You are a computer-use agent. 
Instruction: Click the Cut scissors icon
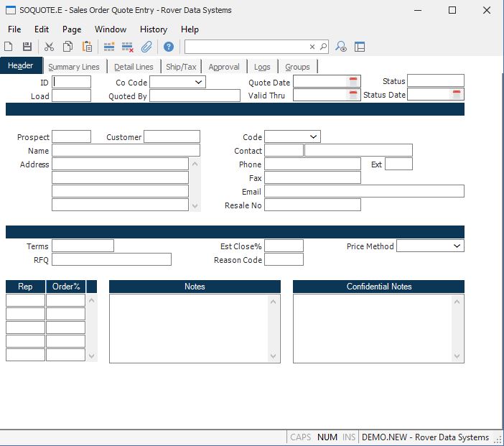49,47
